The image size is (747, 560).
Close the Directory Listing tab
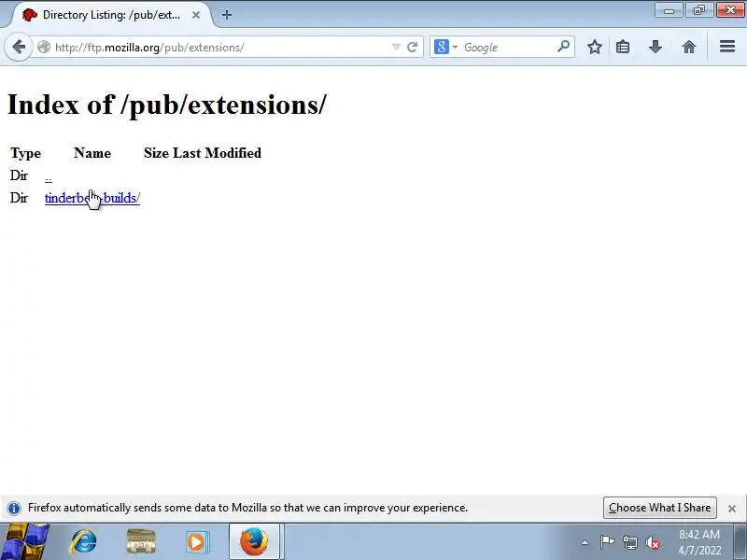point(196,15)
